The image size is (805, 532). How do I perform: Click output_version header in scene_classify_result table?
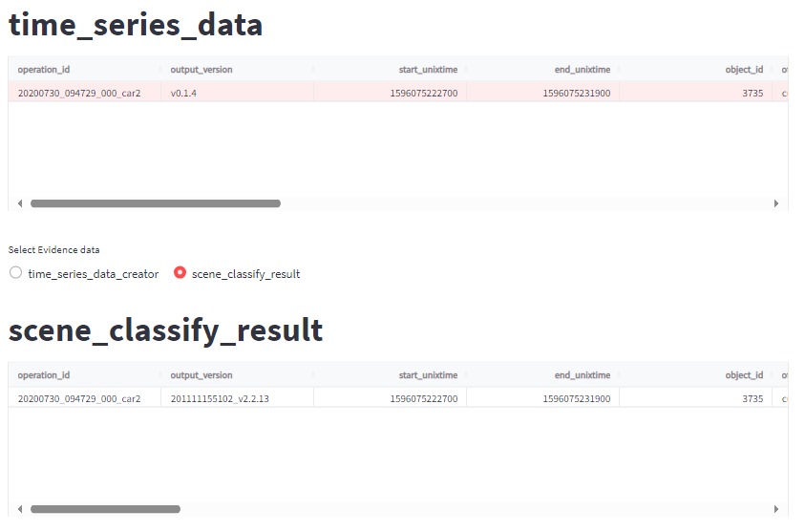click(x=201, y=375)
